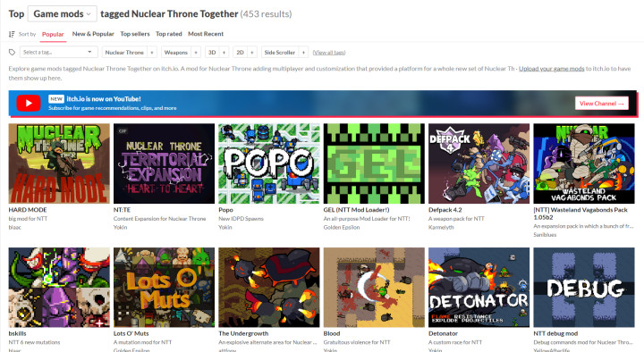Visit author Karmelyth under Defpack 4.2
This screenshot has width=644, height=352.
click(441, 227)
